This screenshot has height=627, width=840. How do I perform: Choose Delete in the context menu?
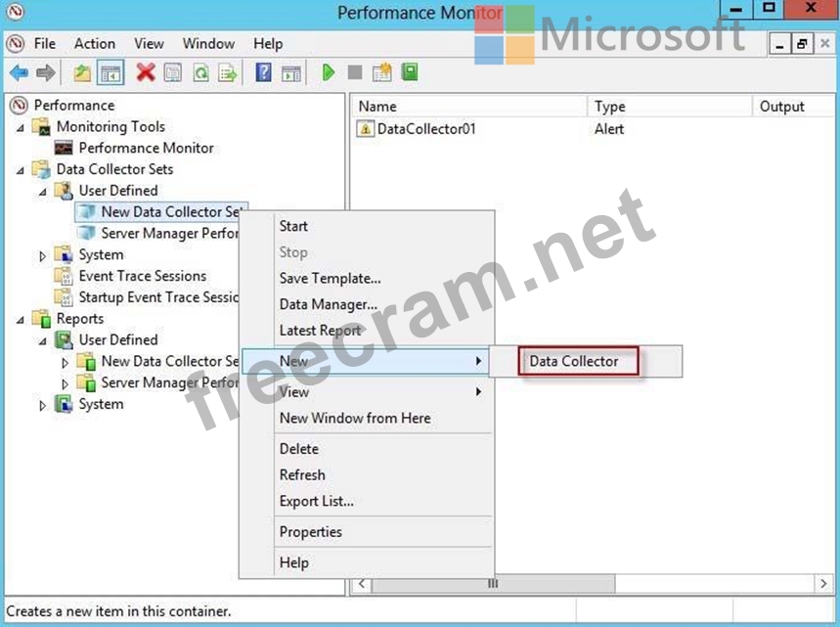coord(367,449)
